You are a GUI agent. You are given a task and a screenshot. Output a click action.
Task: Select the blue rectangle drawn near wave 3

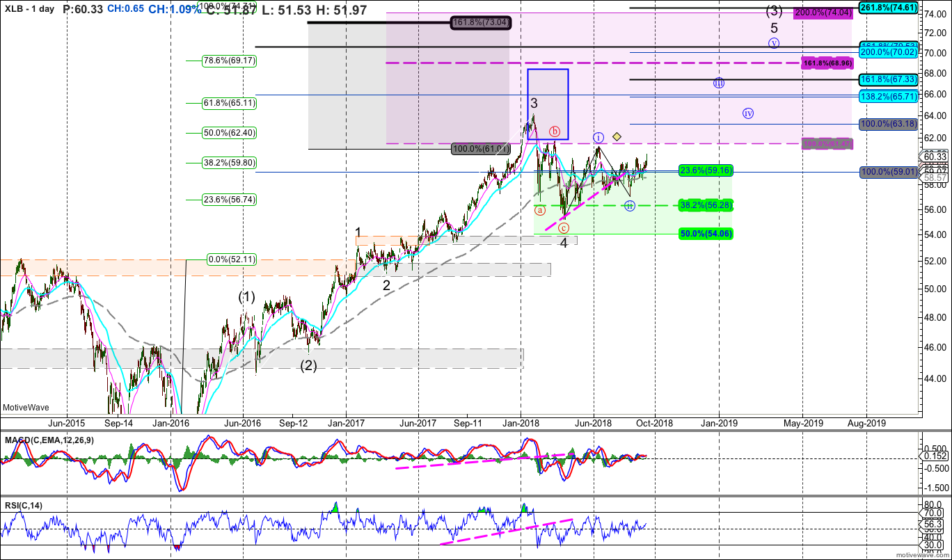(x=548, y=104)
